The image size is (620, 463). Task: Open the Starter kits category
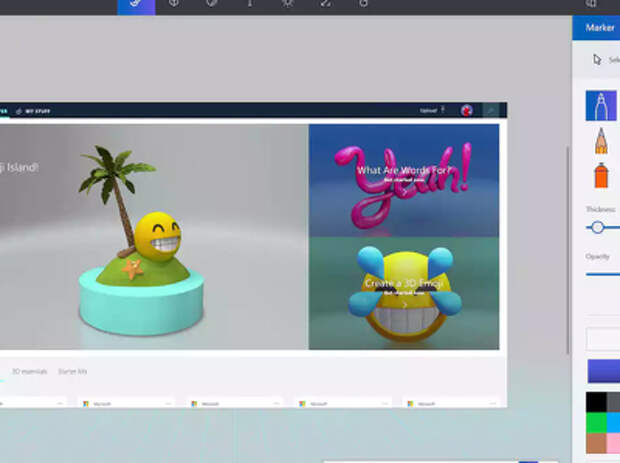72,371
